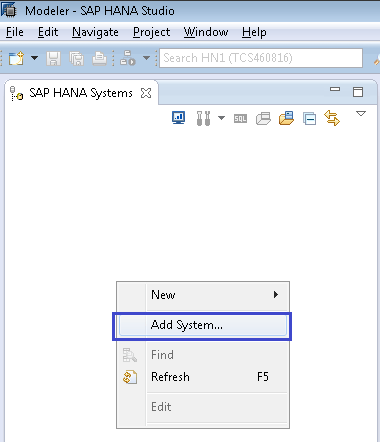Click the Save All icon

(x=76, y=59)
